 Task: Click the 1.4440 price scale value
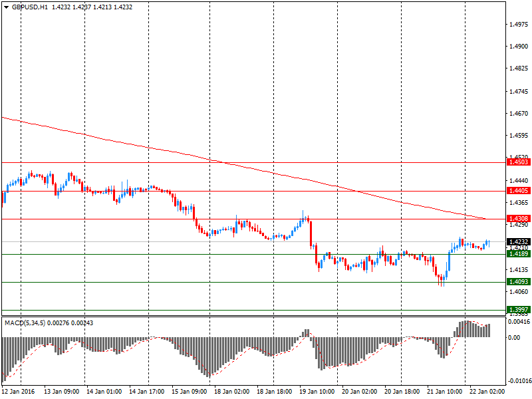tap(519, 181)
